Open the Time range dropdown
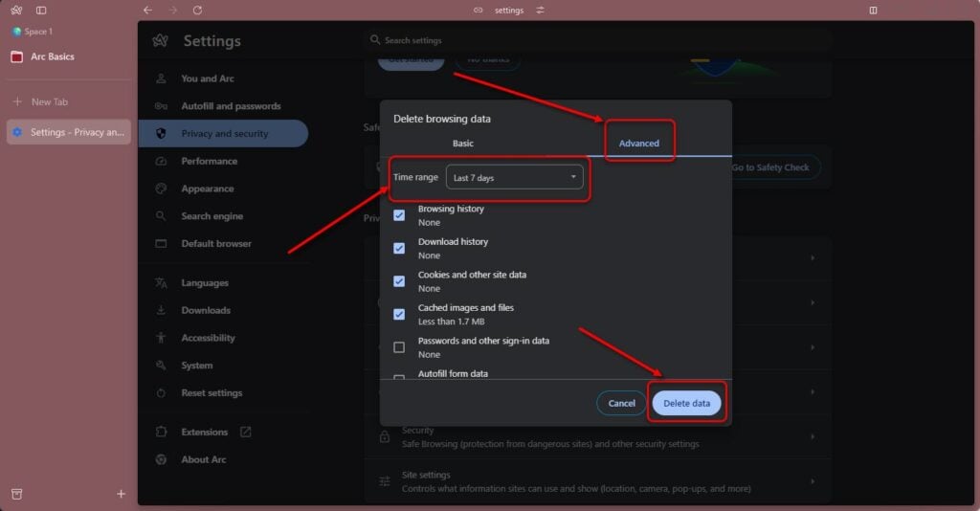The image size is (980, 511). click(515, 177)
